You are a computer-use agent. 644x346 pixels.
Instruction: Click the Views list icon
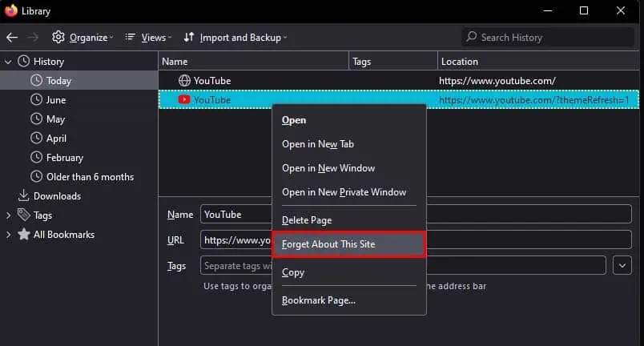coord(131,38)
